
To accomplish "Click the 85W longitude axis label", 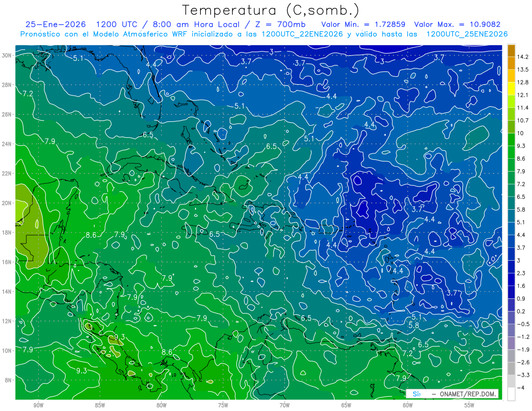I will click(100, 405).
